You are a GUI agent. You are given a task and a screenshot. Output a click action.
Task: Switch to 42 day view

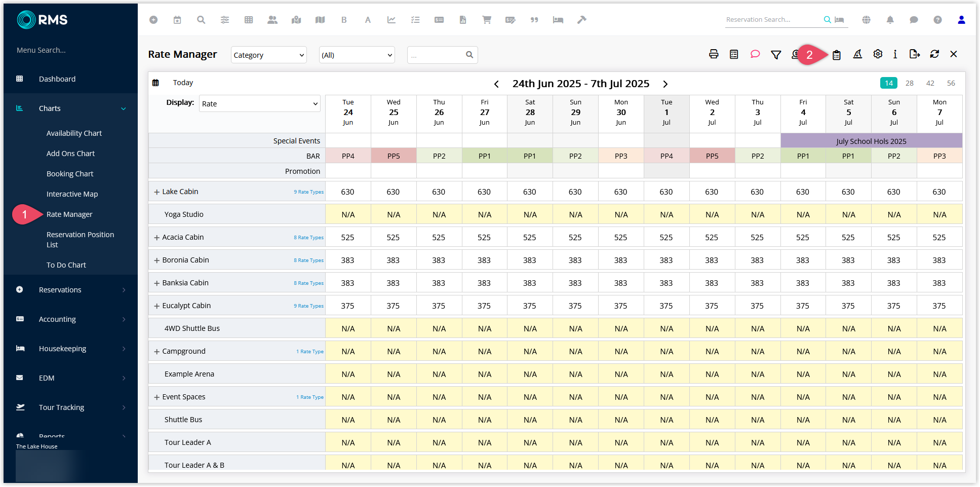(x=930, y=83)
